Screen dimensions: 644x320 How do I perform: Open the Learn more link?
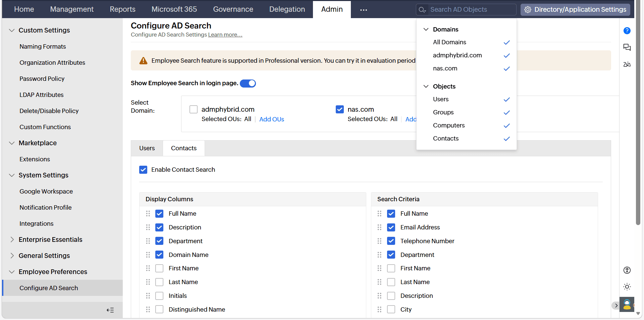tap(225, 35)
